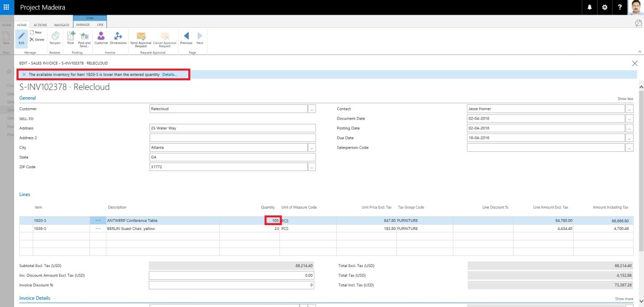This screenshot has width=644, height=307.
Task: Click Show more in Invoice Details
Action: 624,299
